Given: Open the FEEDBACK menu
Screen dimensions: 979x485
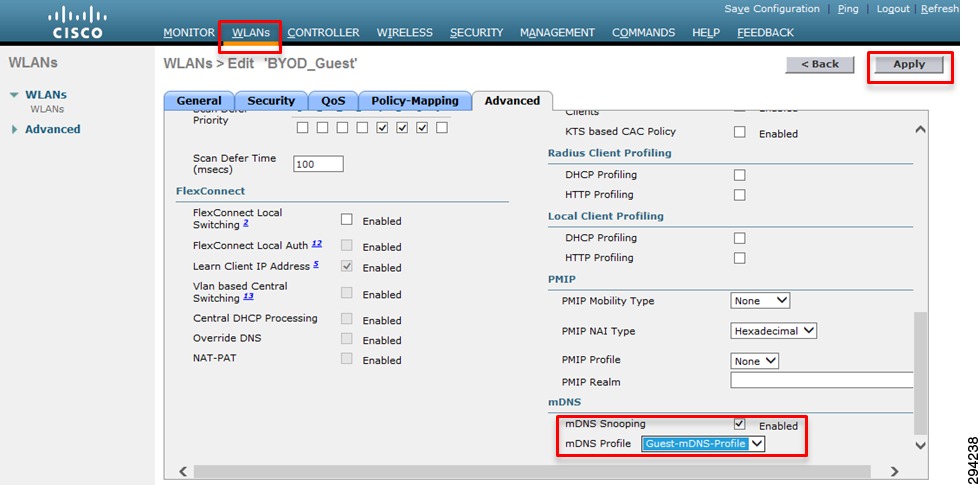Looking at the screenshot, I should pos(765,32).
